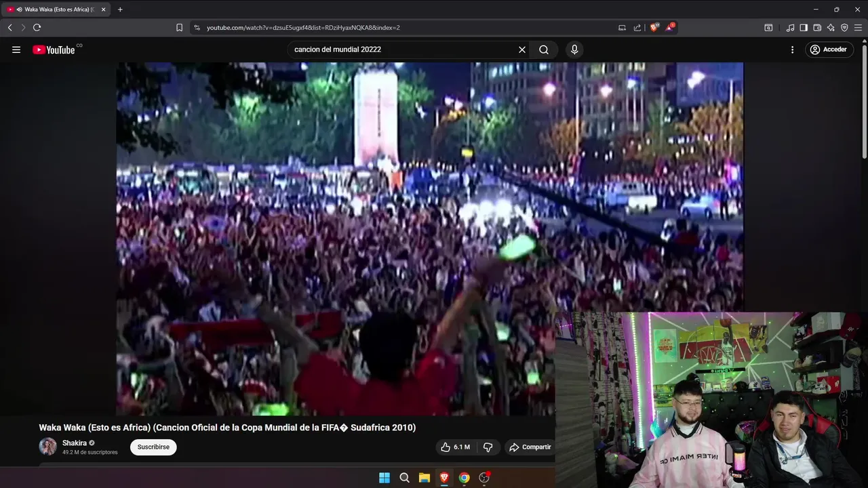Open the Windows Start menu
This screenshot has width=868, height=488.
tap(384, 478)
